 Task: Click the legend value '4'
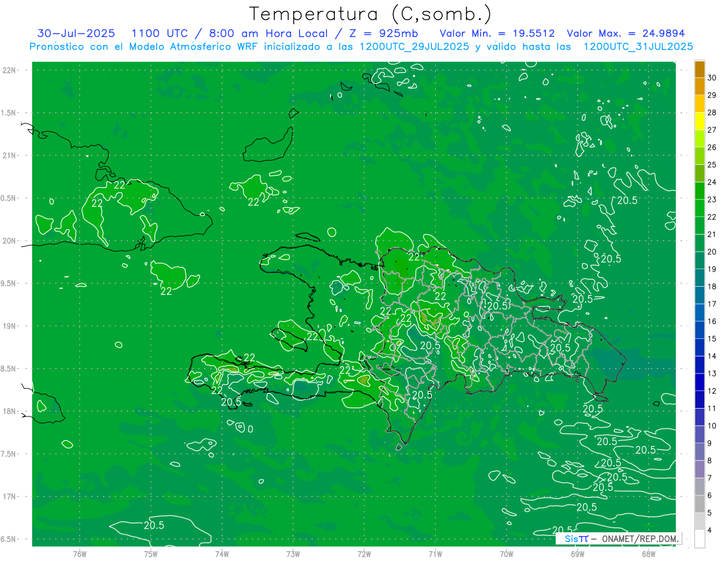point(710,530)
